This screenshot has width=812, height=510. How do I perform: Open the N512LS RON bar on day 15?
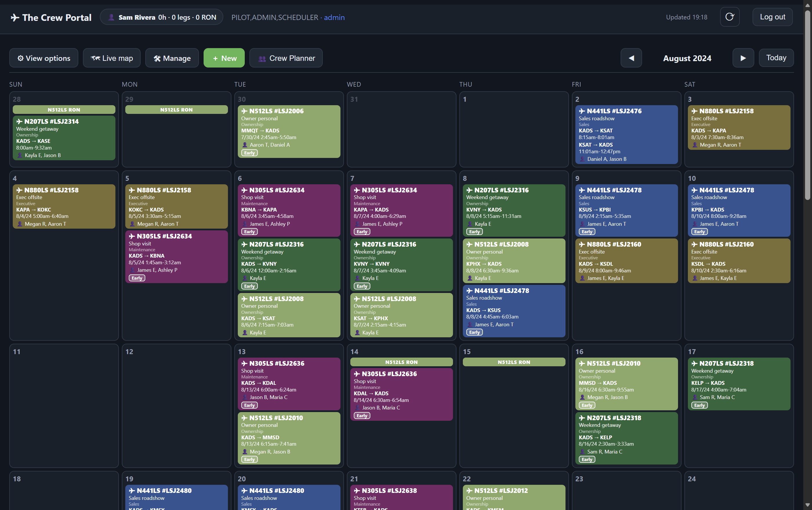(x=514, y=362)
